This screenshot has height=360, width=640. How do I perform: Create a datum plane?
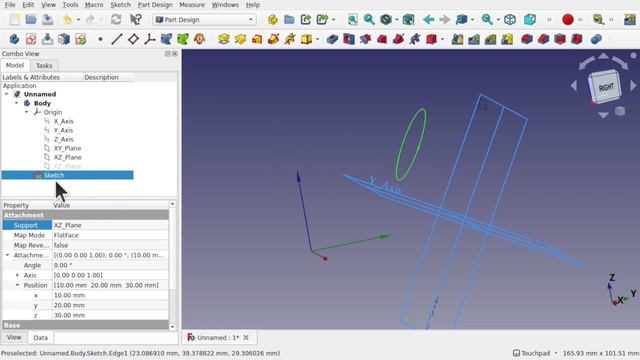tap(133, 39)
